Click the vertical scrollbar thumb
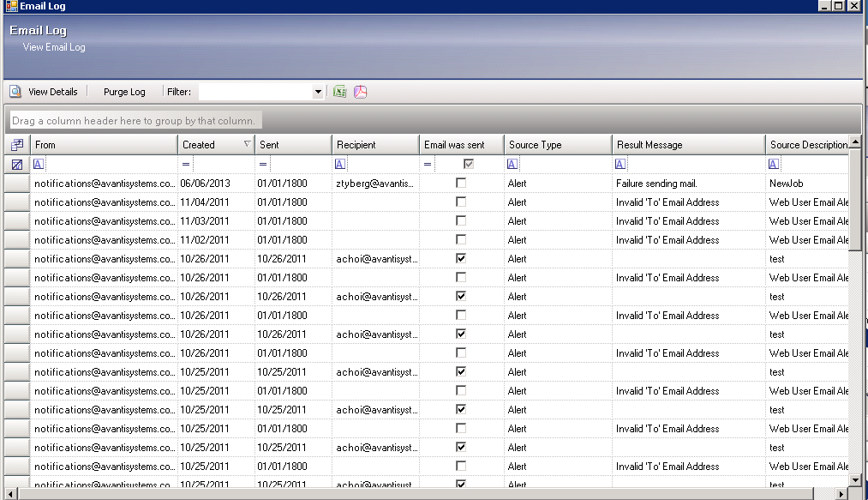 tap(855, 200)
